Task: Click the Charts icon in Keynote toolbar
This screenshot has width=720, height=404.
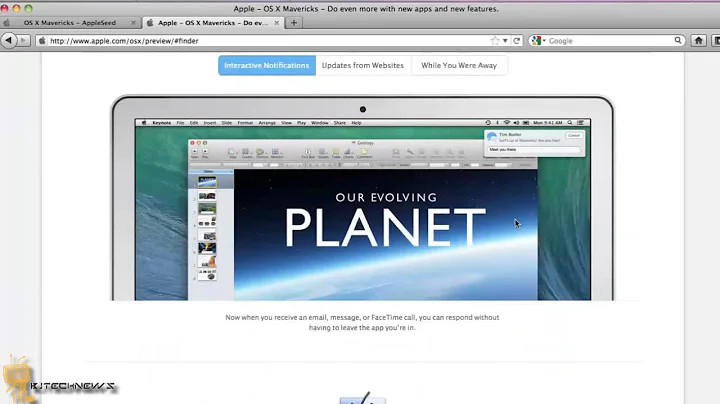Action: (348, 153)
